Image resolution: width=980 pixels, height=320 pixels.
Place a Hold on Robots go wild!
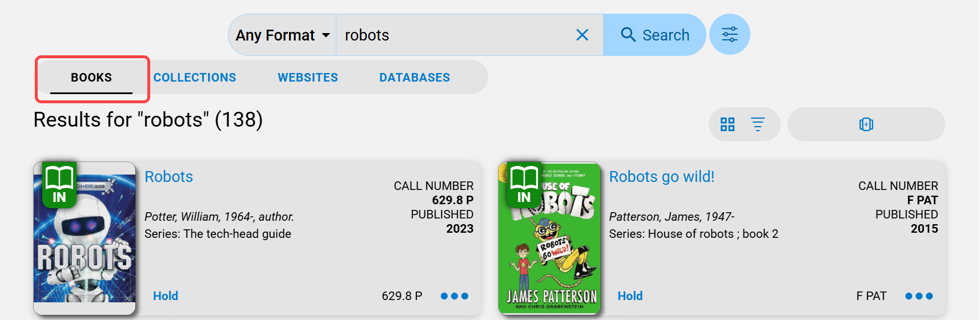click(x=630, y=296)
